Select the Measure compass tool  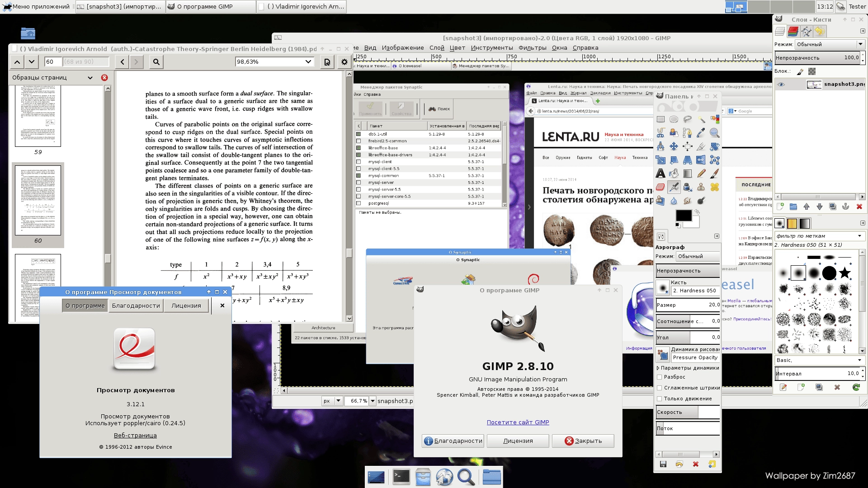click(x=660, y=146)
